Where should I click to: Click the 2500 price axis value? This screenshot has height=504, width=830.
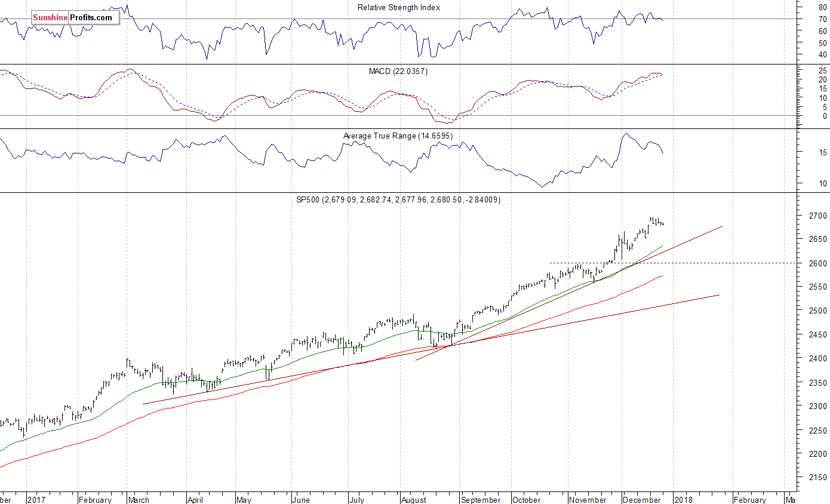coord(817,311)
